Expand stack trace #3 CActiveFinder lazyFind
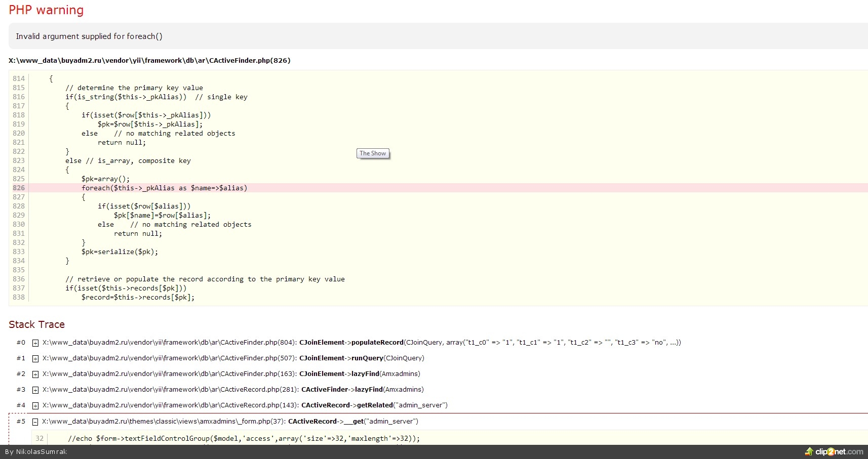 (35, 390)
